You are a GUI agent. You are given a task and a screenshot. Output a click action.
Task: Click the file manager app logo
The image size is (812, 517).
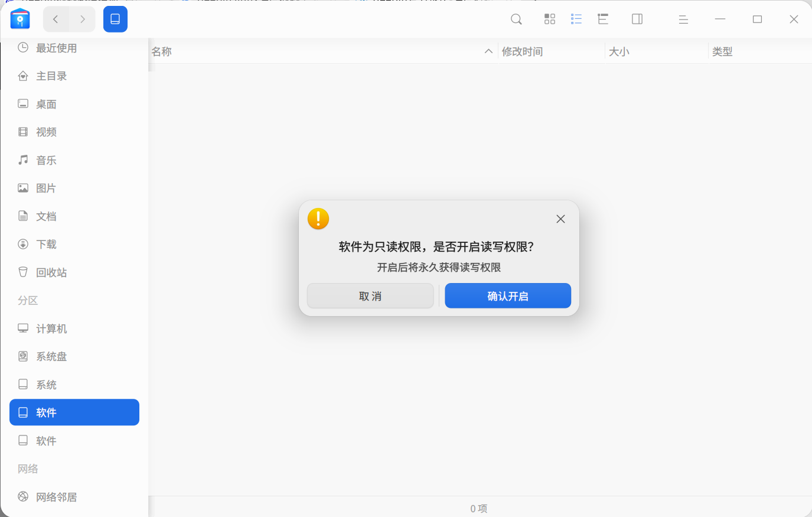coord(20,19)
